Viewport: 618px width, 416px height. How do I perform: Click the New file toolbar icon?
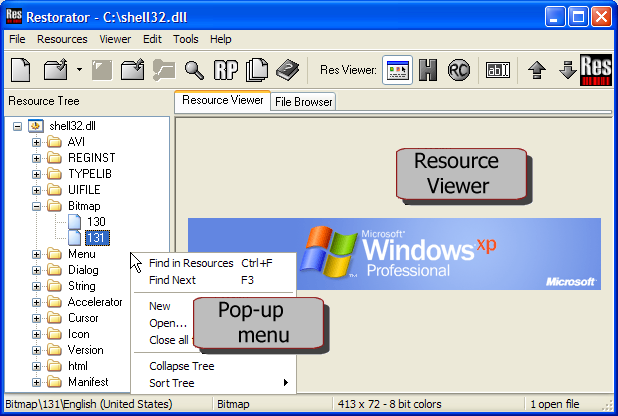tap(21, 70)
